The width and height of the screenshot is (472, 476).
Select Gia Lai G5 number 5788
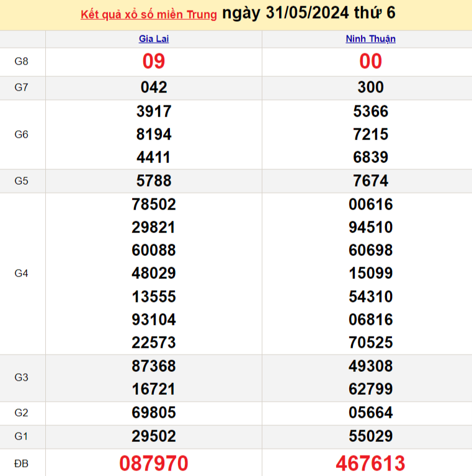click(154, 181)
